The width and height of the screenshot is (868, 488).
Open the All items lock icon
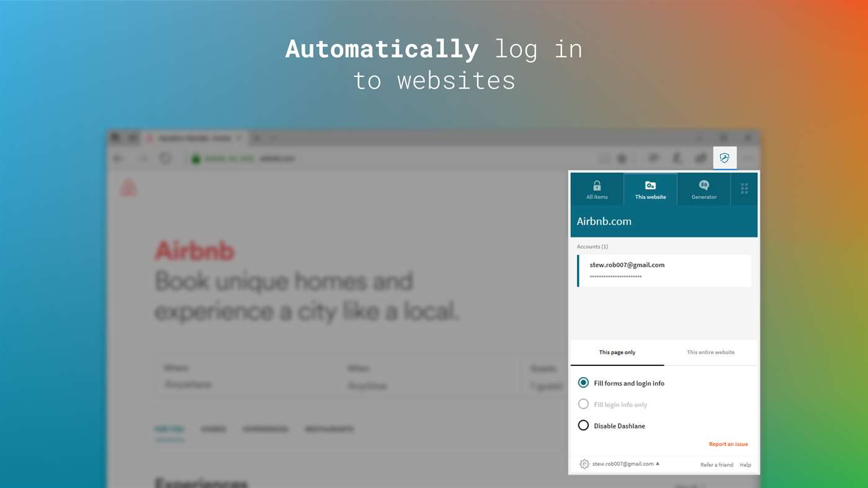pos(597,185)
